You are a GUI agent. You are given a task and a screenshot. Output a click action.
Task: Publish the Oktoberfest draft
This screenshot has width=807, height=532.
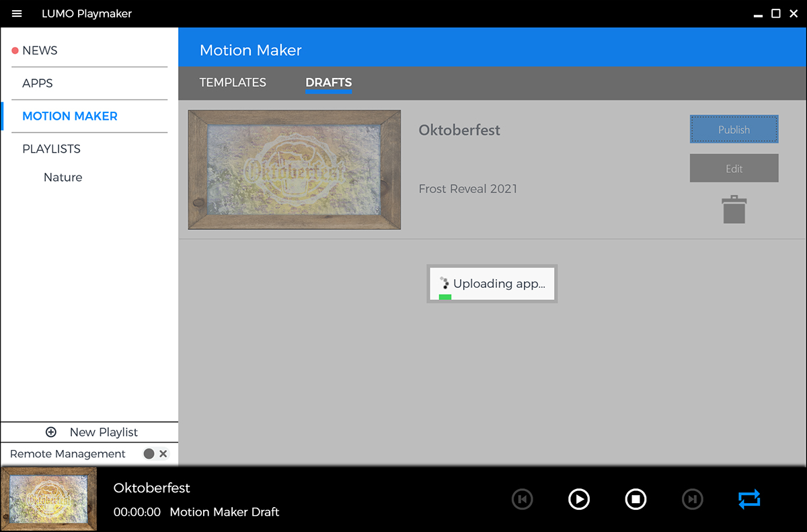click(734, 130)
